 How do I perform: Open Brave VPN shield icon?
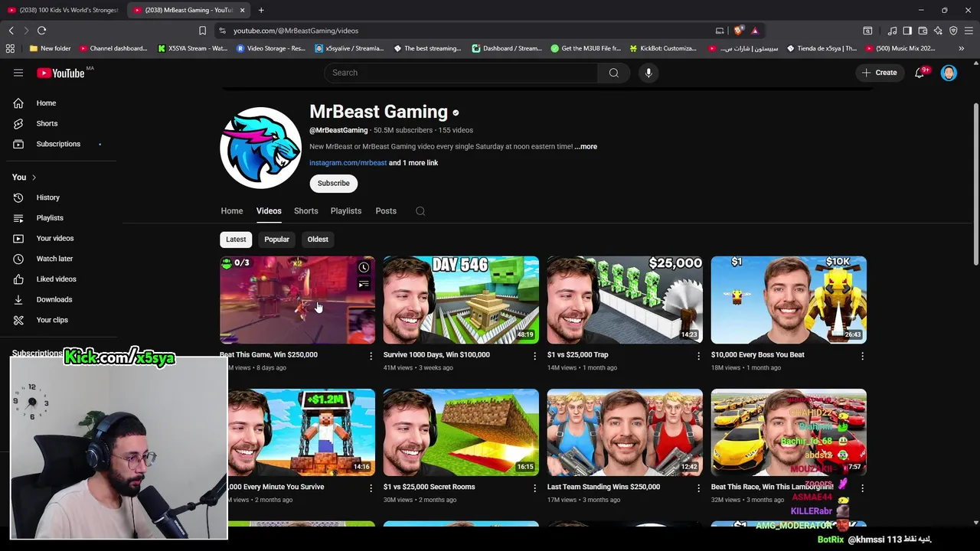[x=953, y=31]
